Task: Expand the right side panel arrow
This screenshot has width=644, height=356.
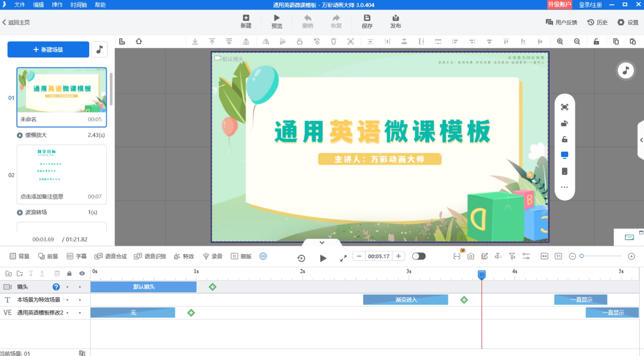Action: pyautogui.click(x=641, y=140)
